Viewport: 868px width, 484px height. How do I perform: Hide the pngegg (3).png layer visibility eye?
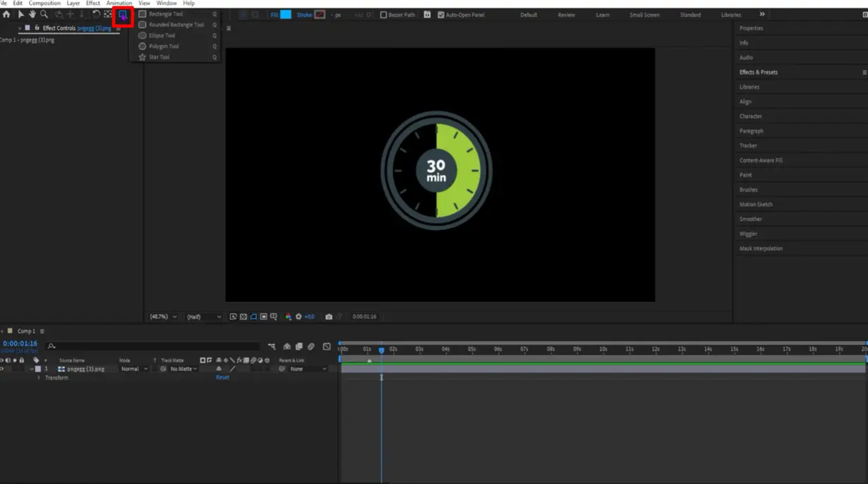click(x=2, y=368)
